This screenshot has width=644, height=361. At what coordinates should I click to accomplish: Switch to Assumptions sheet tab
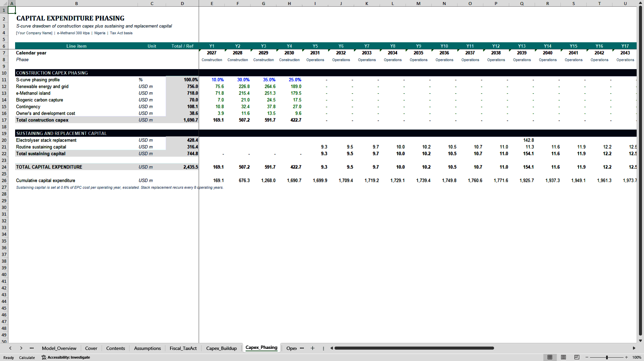pyautogui.click(x=147, y=348)
